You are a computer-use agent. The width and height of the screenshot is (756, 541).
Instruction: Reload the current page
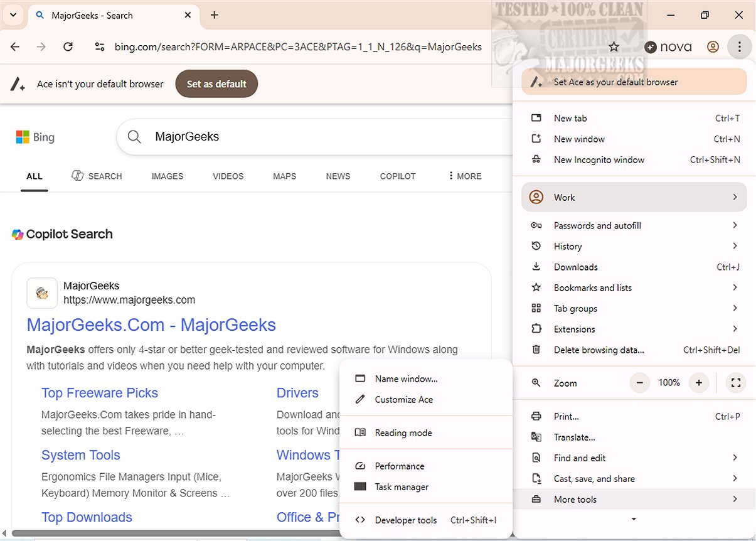tap(68, 46)
